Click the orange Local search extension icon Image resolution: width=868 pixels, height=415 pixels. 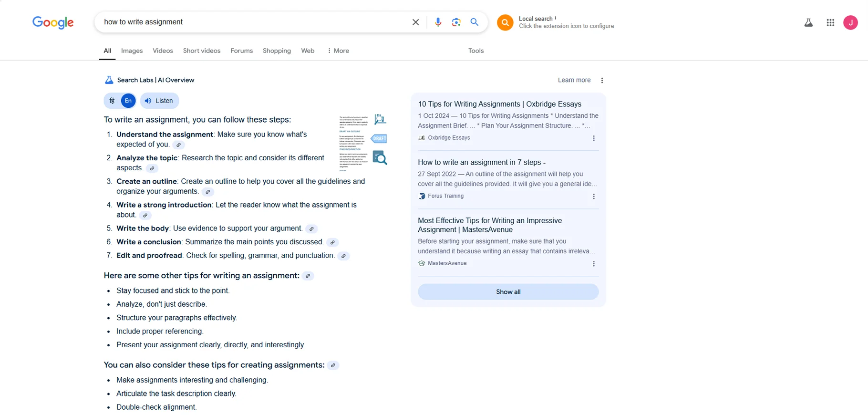tap(505, 22)
